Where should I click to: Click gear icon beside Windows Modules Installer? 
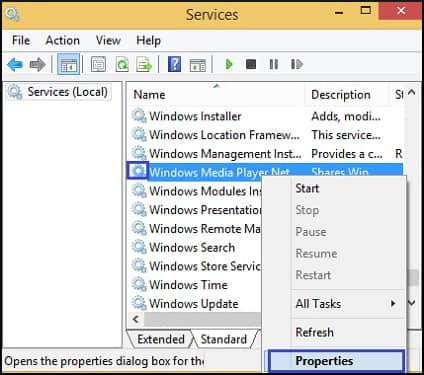[x=139, y=191]
